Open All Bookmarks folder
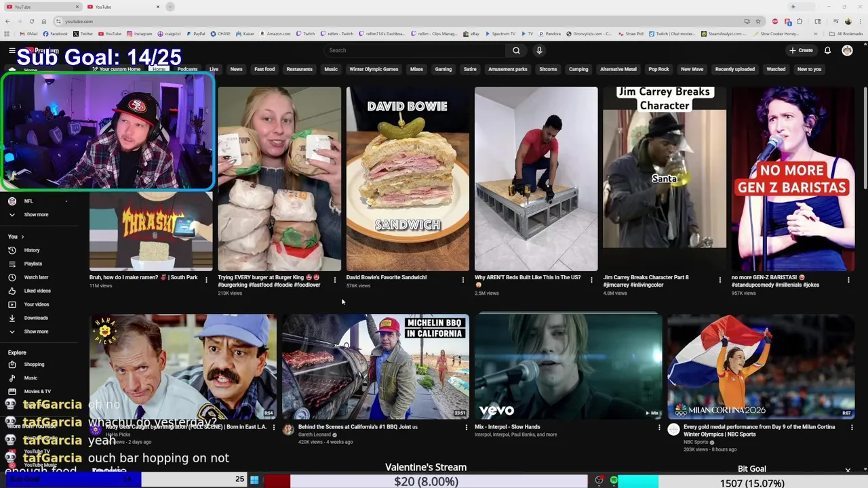The width and height of the screenshot is (868, 488). (846, 33)
